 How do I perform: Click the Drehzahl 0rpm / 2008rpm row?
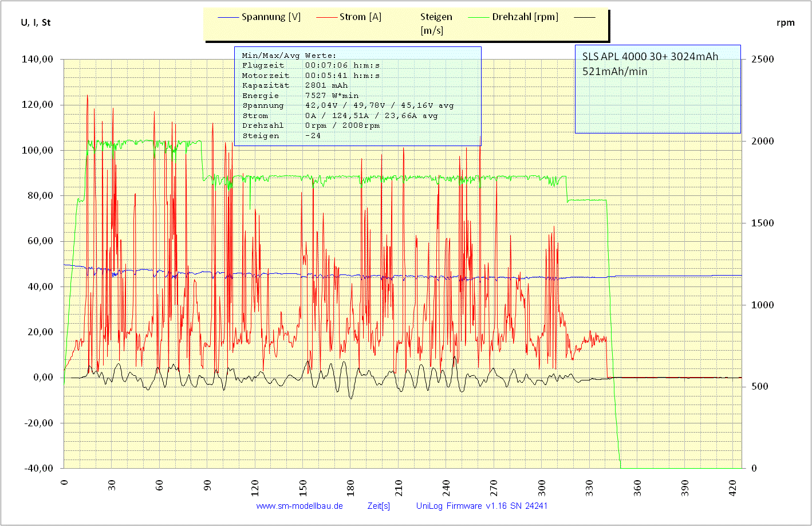[x=311, y=125]
